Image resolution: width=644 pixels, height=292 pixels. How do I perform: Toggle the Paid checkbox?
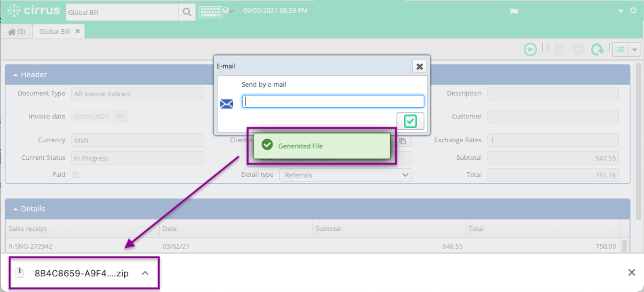(x=75, y=175)
